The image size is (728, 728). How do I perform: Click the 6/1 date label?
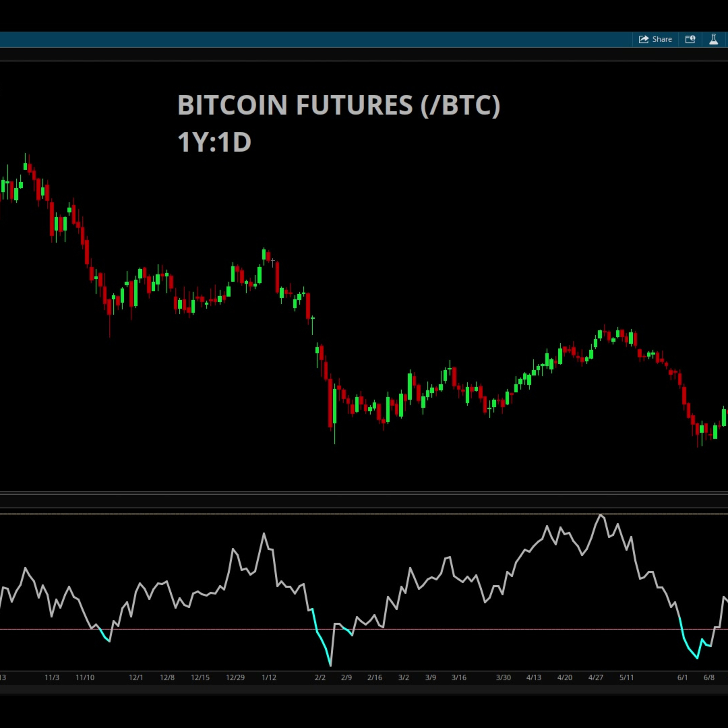pos(682,678)
